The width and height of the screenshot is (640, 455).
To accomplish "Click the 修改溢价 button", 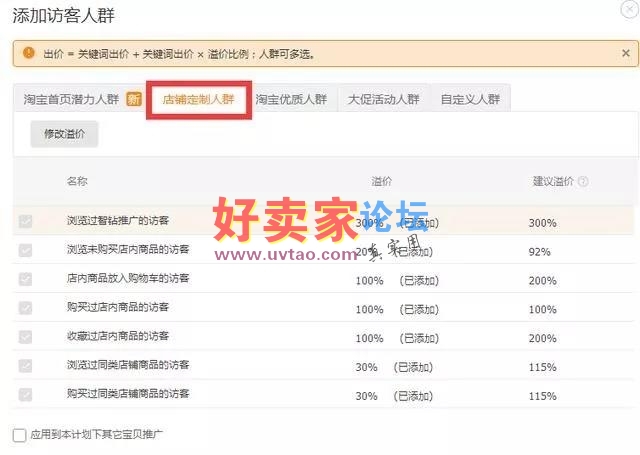I will click(x=64, y=133).
